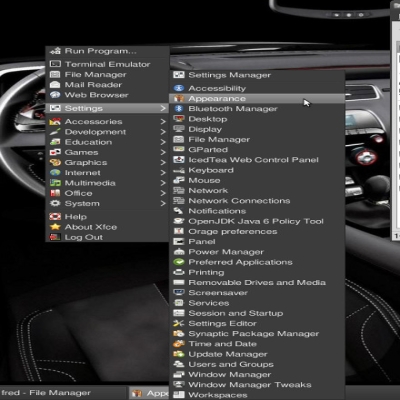Image resolution: width=400 pixels, height=400 pixels.
Task: Click the Settings Manager icon
Action: [179, 75]
